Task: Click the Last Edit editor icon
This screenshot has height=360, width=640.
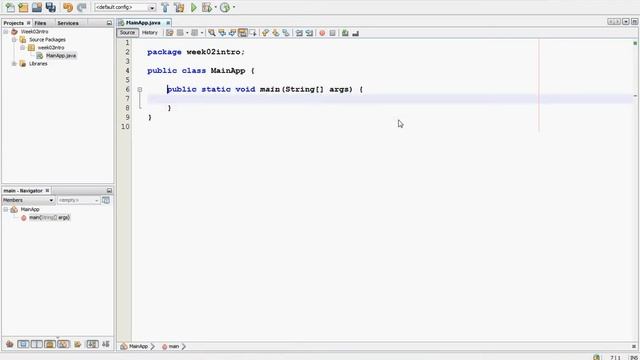Action: tap(170, 33)
